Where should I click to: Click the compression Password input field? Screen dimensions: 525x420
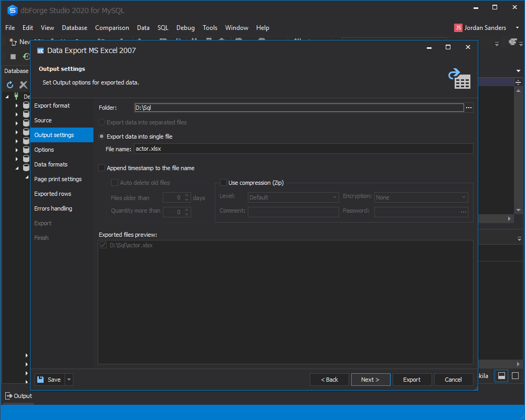(x=417, y=212)
